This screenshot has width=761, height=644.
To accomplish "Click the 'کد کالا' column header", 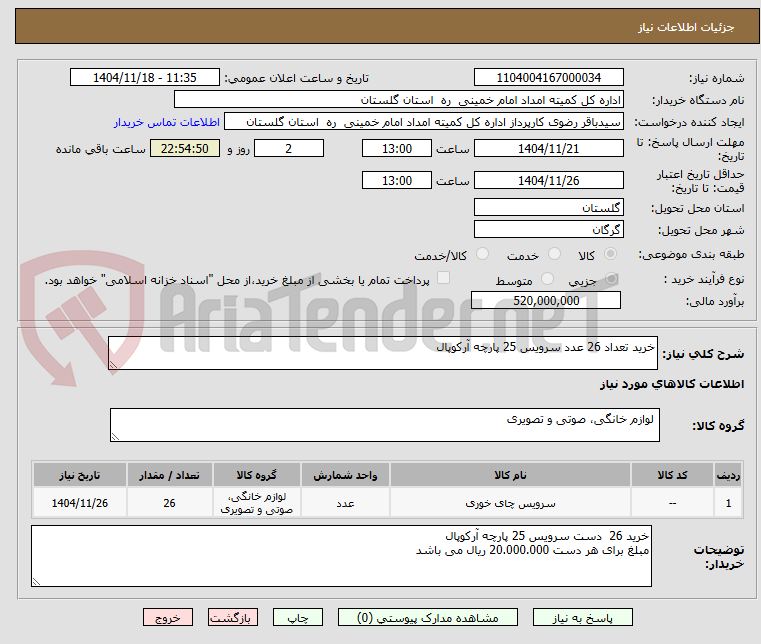I will (x=672, y=475).
